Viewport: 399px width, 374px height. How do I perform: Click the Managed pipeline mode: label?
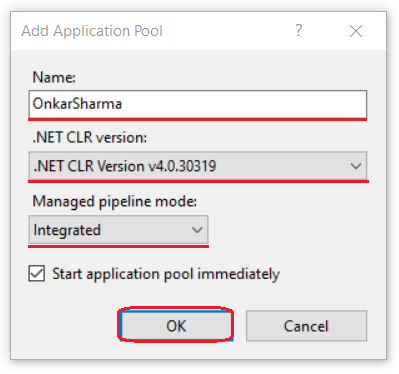(x=115, y=202)
